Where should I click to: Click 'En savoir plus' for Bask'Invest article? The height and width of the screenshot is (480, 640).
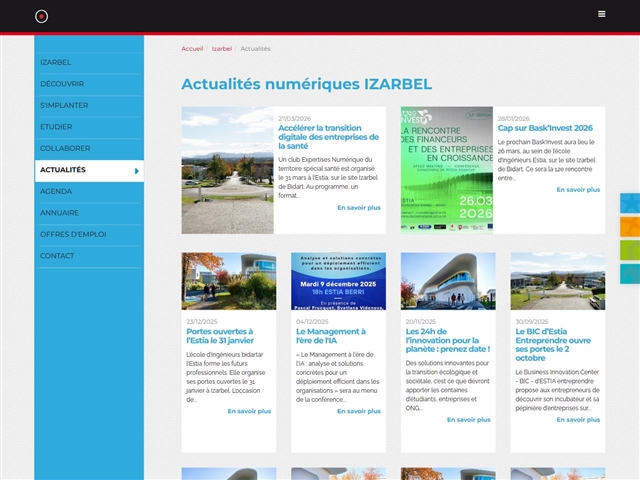pos(578,190)
